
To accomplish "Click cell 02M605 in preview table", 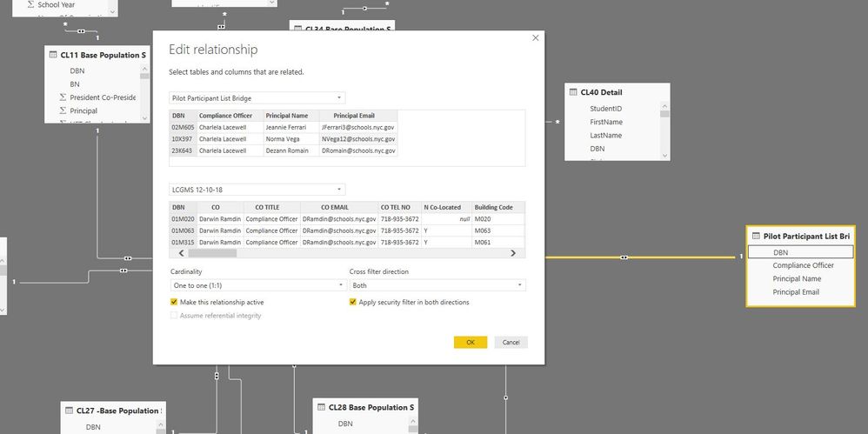I will pyautogui.click(x=184, y=127).
